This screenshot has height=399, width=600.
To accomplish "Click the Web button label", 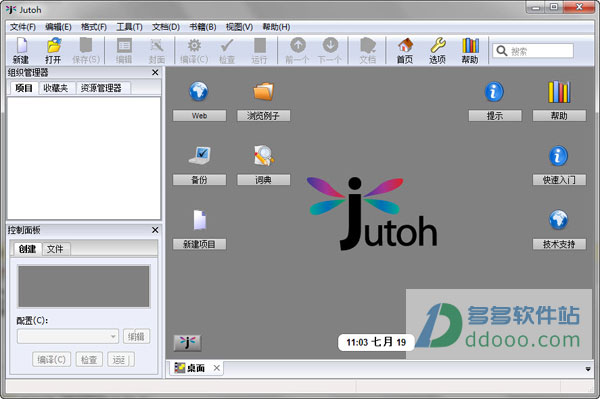I will (199, 116).
